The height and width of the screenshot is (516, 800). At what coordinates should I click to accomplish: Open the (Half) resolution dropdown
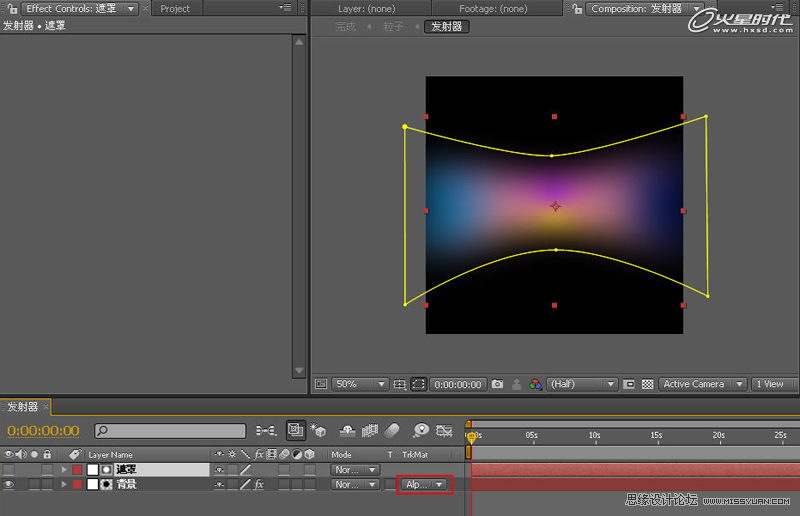coord(582,384)
